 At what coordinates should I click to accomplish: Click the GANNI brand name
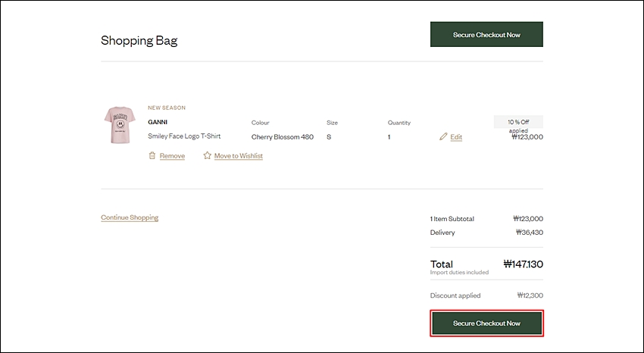click(x=158, y=122)
